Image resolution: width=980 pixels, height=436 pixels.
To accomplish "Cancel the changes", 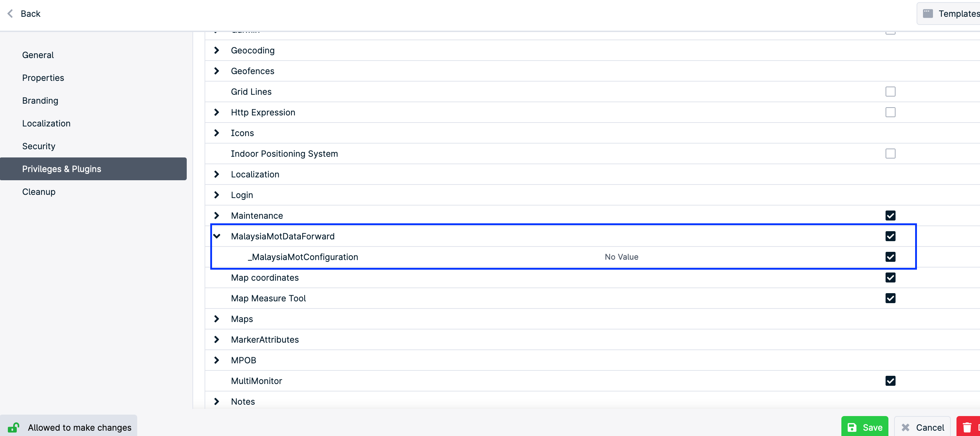I will (x=922, y=427).
